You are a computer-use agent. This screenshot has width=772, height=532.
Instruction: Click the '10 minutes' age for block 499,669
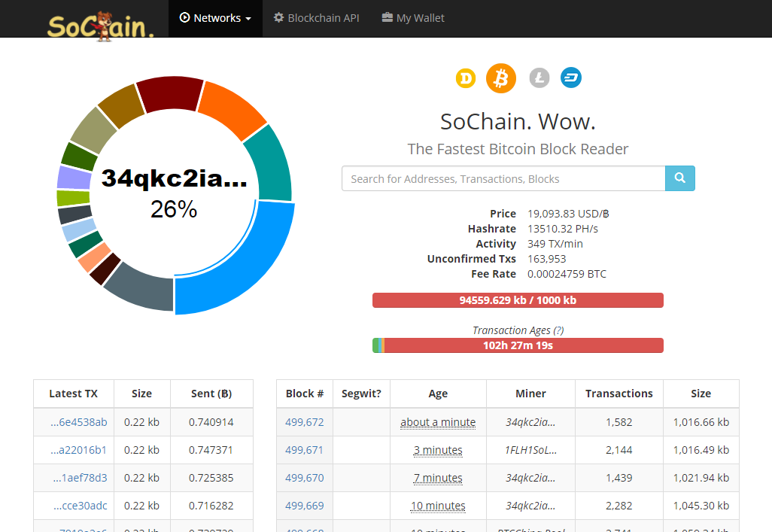pos(438,506)
